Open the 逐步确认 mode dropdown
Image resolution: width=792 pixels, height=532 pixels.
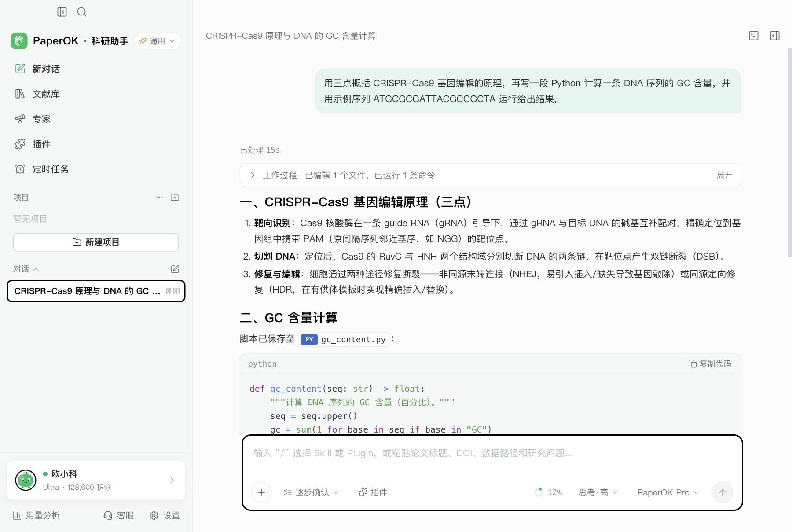[311, 492]
